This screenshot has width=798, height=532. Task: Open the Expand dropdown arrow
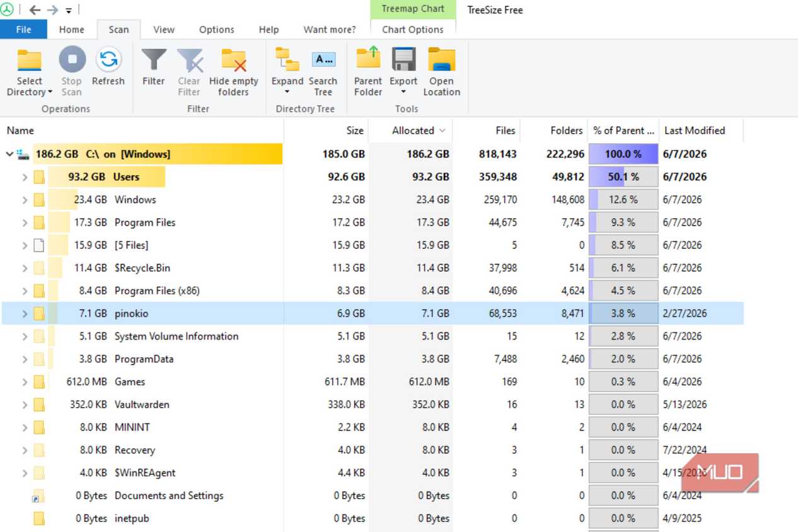(287, 92)
